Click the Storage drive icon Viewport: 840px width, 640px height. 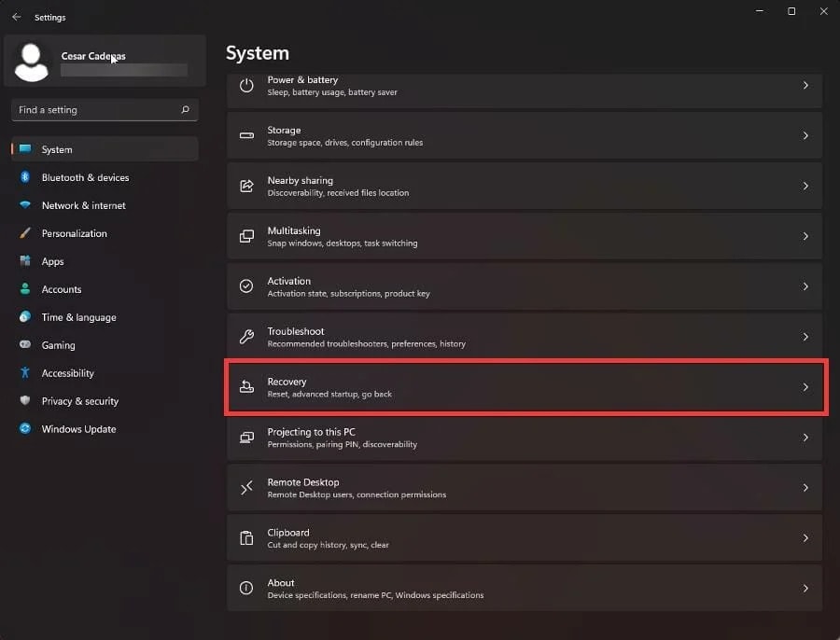[x=246, y=135]
